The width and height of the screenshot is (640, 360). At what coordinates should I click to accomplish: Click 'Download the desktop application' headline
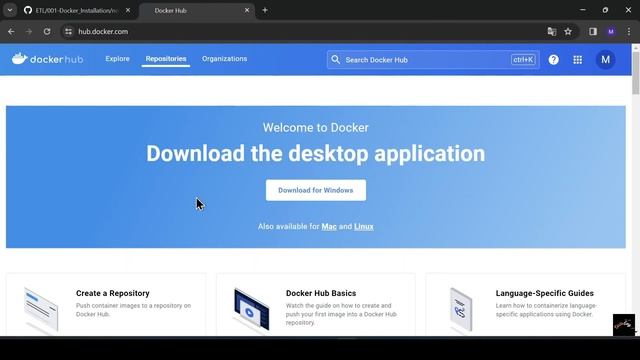pos(316,153)
